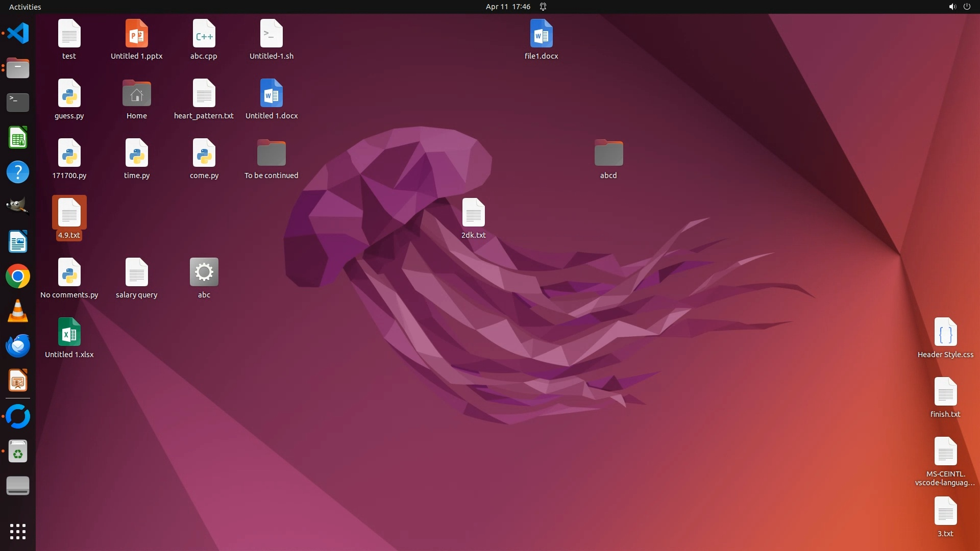Image resolution: width=980 pixels, height=551 pixels.
Task: Open the date and time clock menu
Action: [507, 7]
